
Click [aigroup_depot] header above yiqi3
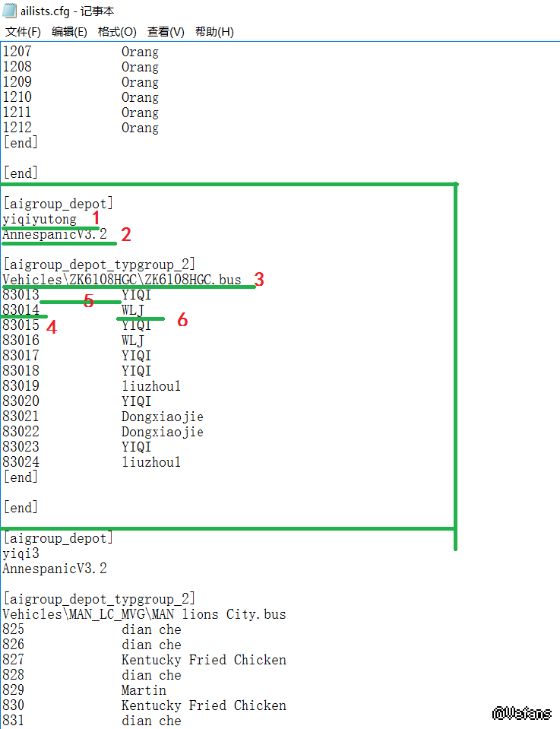tap(58, 538)
